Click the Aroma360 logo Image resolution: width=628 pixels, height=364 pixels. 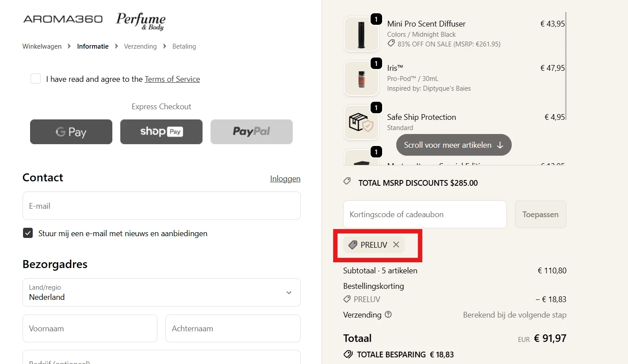coord(63,19)
